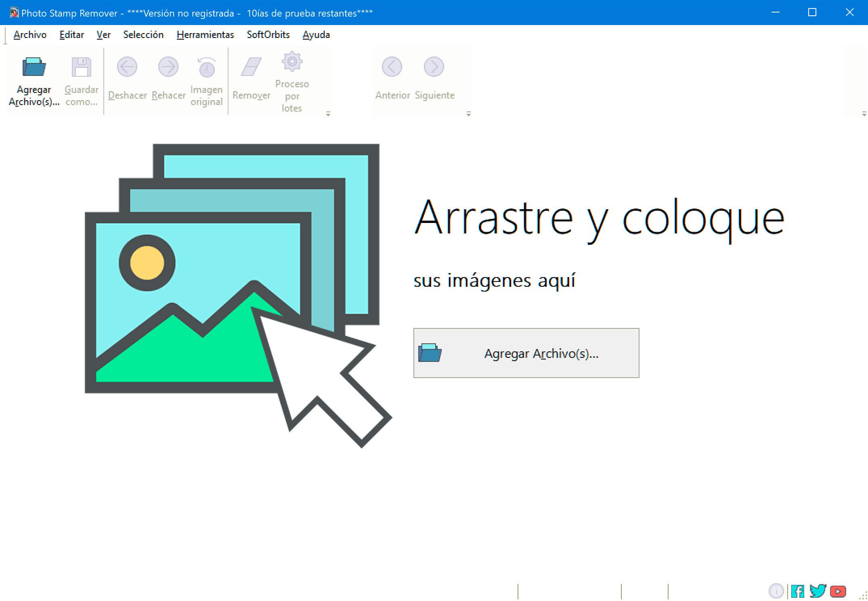Screen dimensions: 868x601
Task: Click the info icon in status bar
Action: tap(776, 591)
